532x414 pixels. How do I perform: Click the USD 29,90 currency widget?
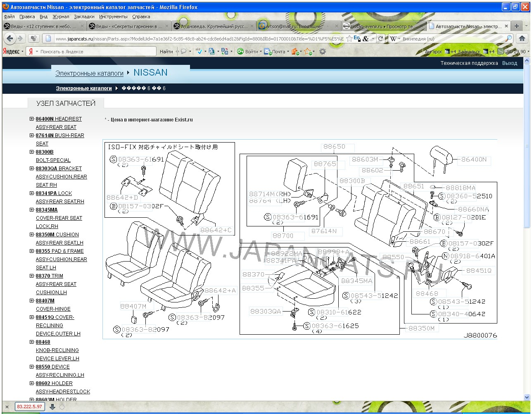[x=512, y=51]
